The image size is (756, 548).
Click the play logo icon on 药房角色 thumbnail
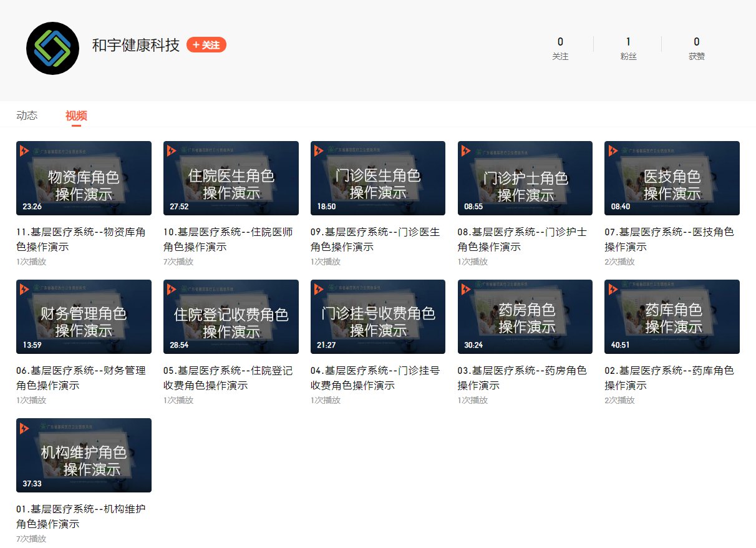click(x=466, y=289)
